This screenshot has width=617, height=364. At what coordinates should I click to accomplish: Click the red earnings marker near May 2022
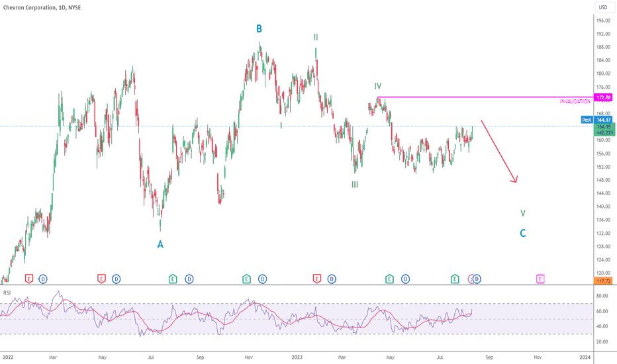101,279
